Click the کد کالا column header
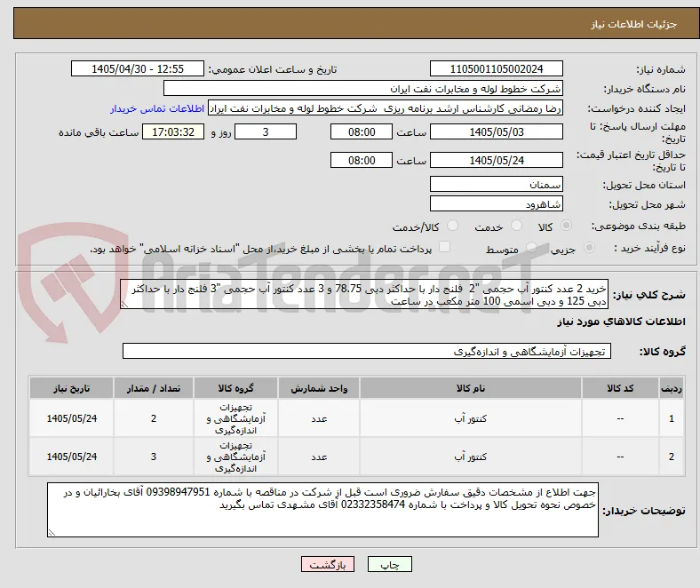The height and width of the screenshot is (588, 700). [x=620, y=388]
